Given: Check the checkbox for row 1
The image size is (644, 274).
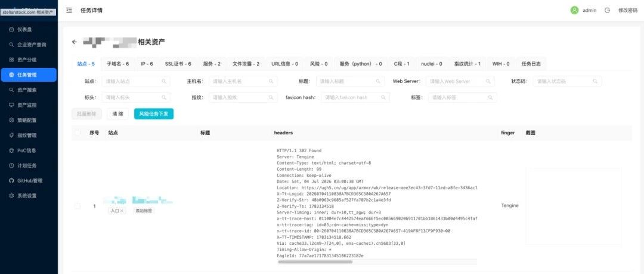Looking at the screenshot, I should click(78, 206).
